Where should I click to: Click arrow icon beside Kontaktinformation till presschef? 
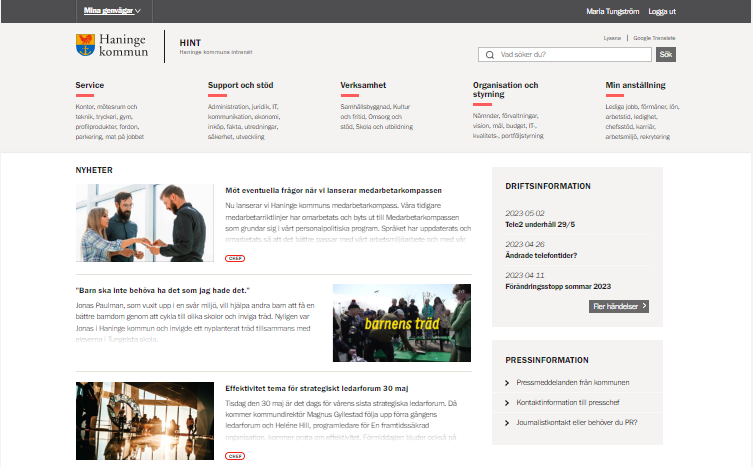click(x=507, y=402)
